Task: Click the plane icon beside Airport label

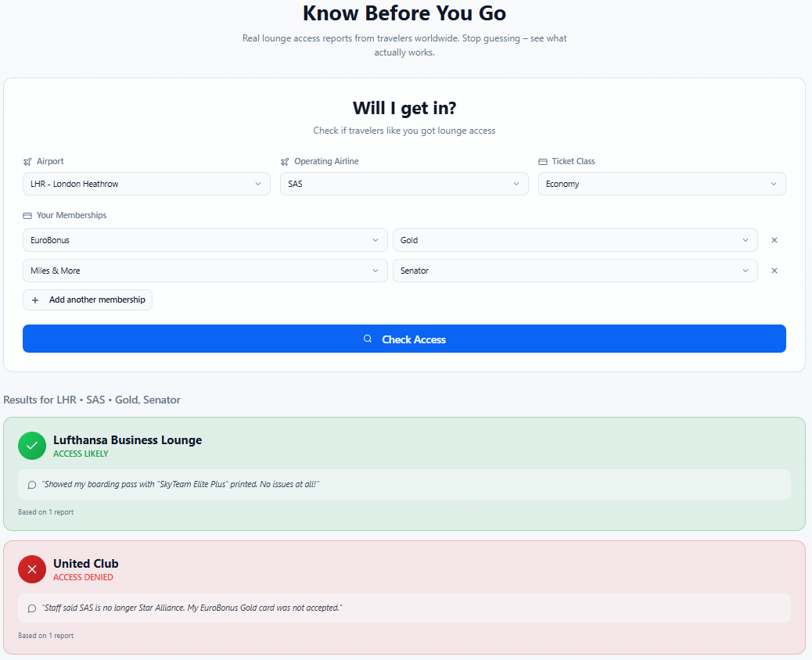Action: [x=27, y=162]
